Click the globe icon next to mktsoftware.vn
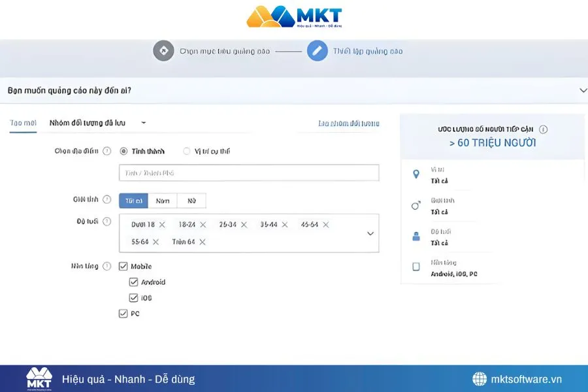This screenshot has height=392, width=588. [x=479, y=379]
